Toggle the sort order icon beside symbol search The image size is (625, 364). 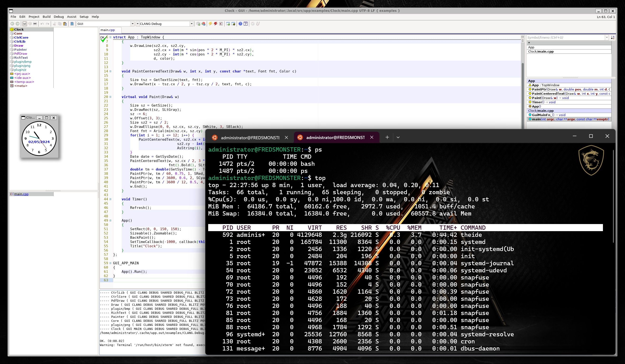click(x=613, y=37)
